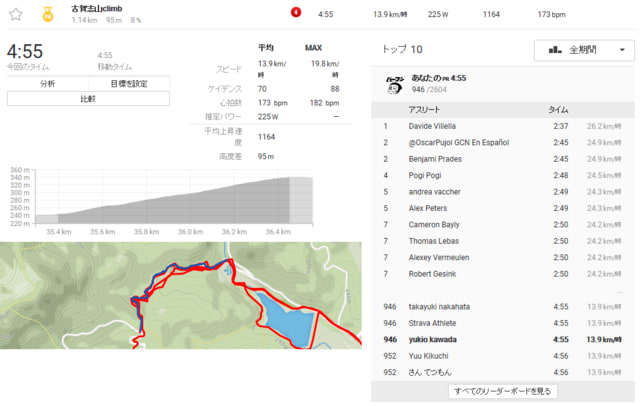Click the タイム column header
This screenshot has height=406, width=640.
tap(558, 110)
